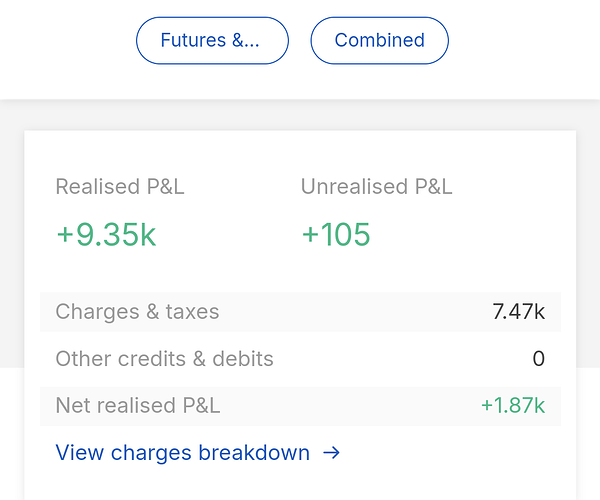Switch to the Futures &... tab
This screenshot has width=600, height=500.
pyautogui.click(x=212, y=41)
